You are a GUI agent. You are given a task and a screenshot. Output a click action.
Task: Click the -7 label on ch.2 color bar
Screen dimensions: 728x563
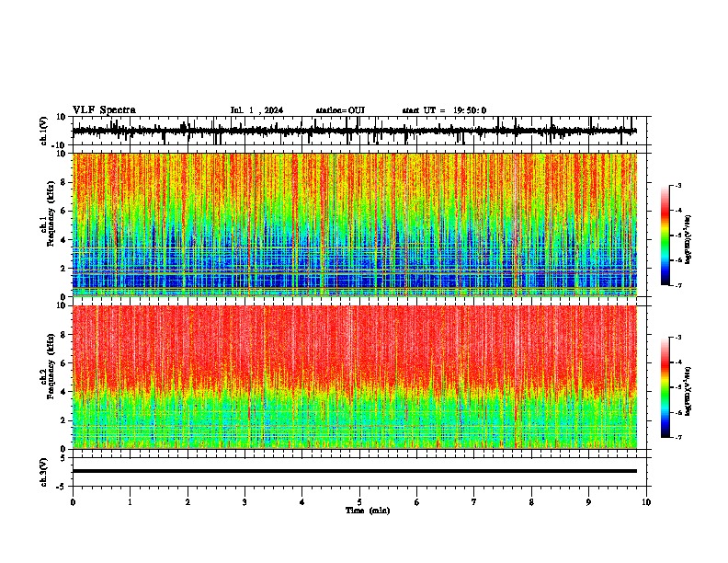pyautogui.click(x=678, y=437)
